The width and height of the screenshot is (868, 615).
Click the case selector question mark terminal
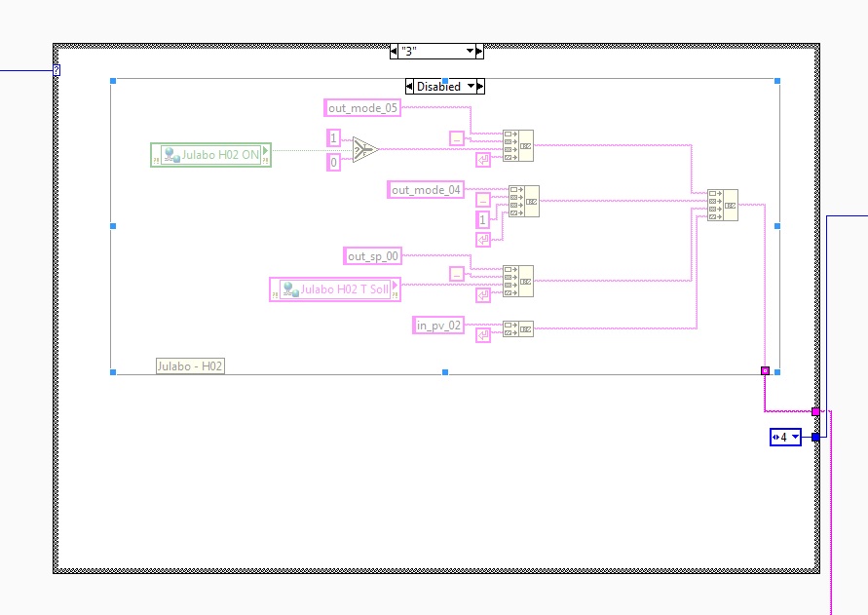[57, 70]
